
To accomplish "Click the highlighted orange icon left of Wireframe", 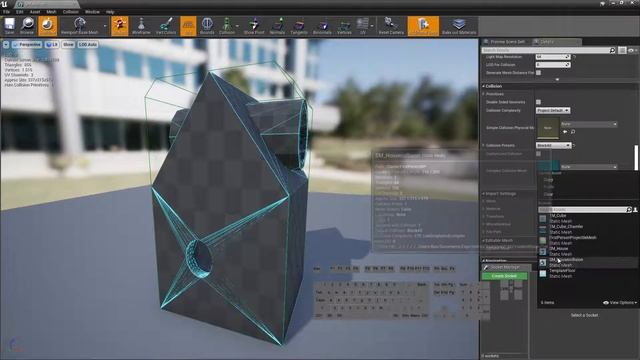I will [120, 26].
